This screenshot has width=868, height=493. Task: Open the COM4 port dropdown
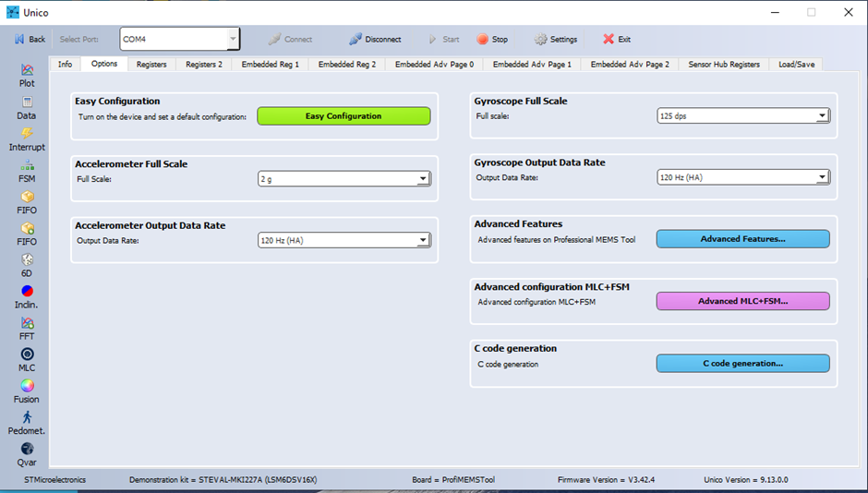(233, 40)
